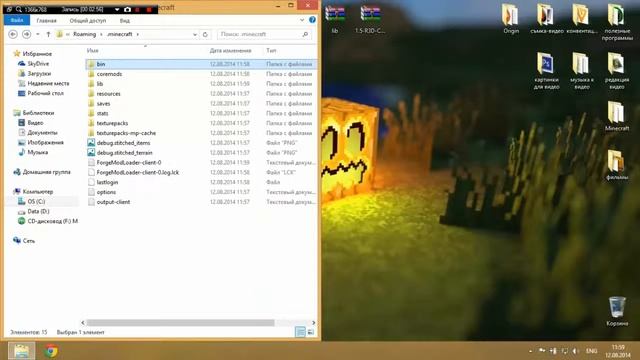Screen dimensions: 640x360
Task: Open the картинки для видео folder
Action: pos(546,71)
